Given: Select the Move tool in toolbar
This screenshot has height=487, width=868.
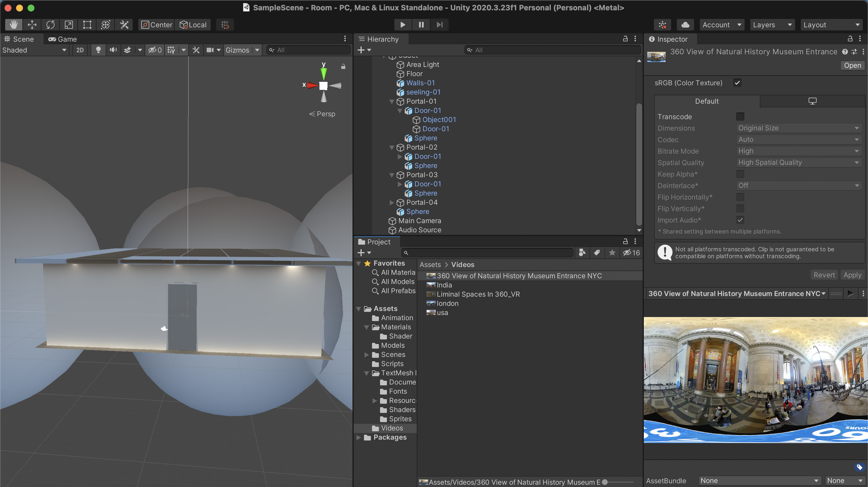Looking at the screenshot, I should tap(32, 25).
